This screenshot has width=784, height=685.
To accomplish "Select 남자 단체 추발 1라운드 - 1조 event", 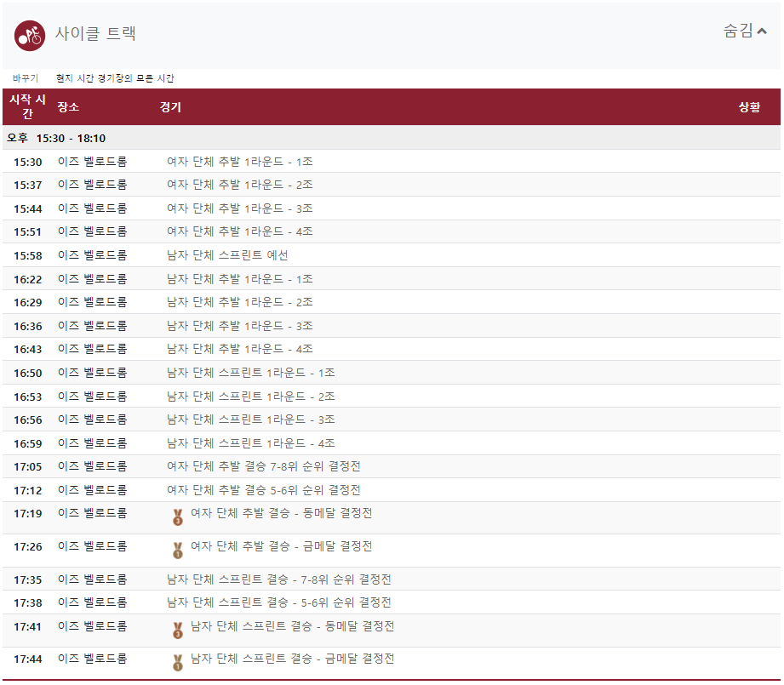I will point(239,278).
